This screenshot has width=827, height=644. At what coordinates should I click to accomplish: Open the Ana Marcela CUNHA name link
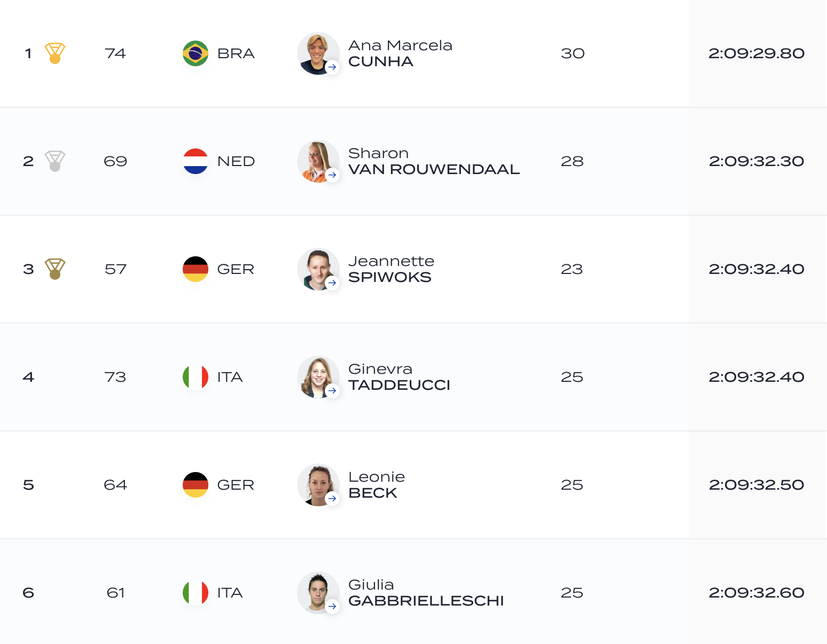(x=400, y=53)
